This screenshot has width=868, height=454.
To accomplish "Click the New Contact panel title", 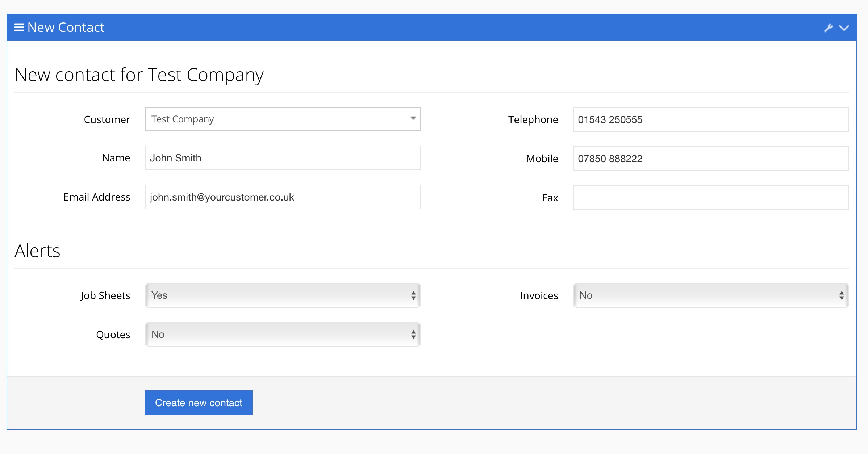I will click(66, 28).
